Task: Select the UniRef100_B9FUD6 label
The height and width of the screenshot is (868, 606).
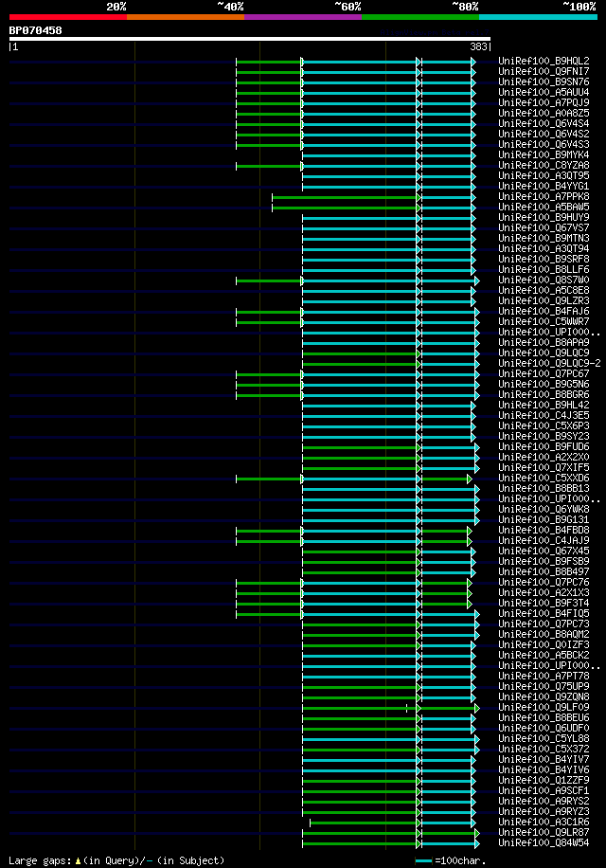Action: coord(544,446)
